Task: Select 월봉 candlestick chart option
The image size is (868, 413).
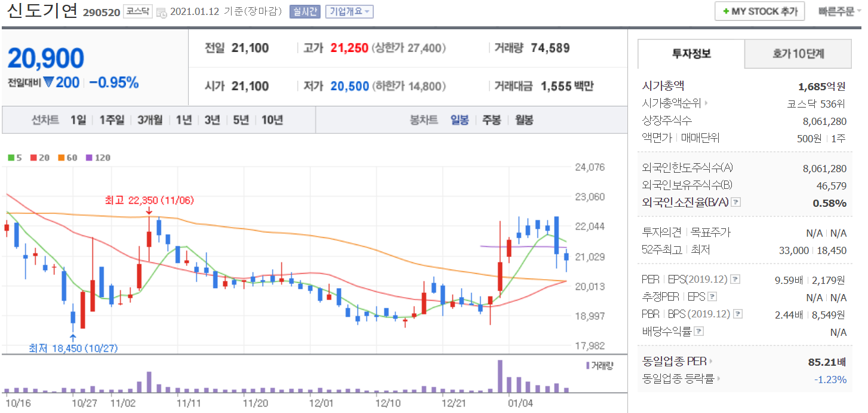Action: [x=524, y=120]
